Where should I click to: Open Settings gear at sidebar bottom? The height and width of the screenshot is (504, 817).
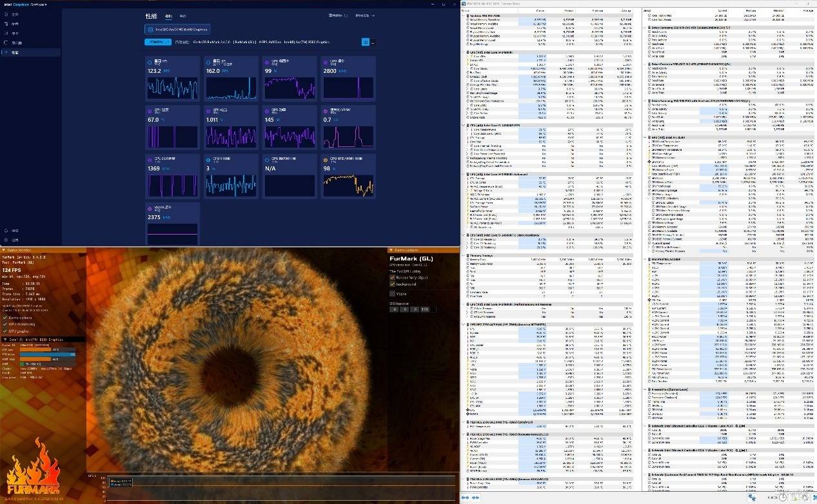coord(6,239)
